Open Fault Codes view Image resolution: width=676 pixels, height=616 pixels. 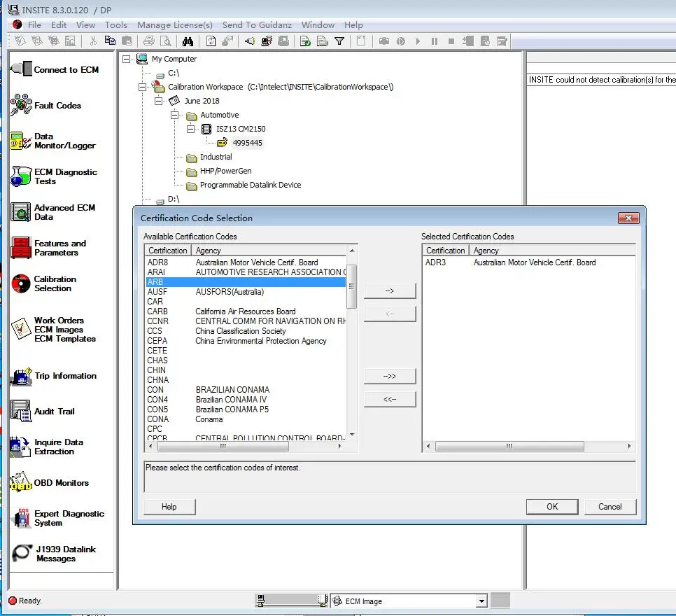(x=46, y=105)
